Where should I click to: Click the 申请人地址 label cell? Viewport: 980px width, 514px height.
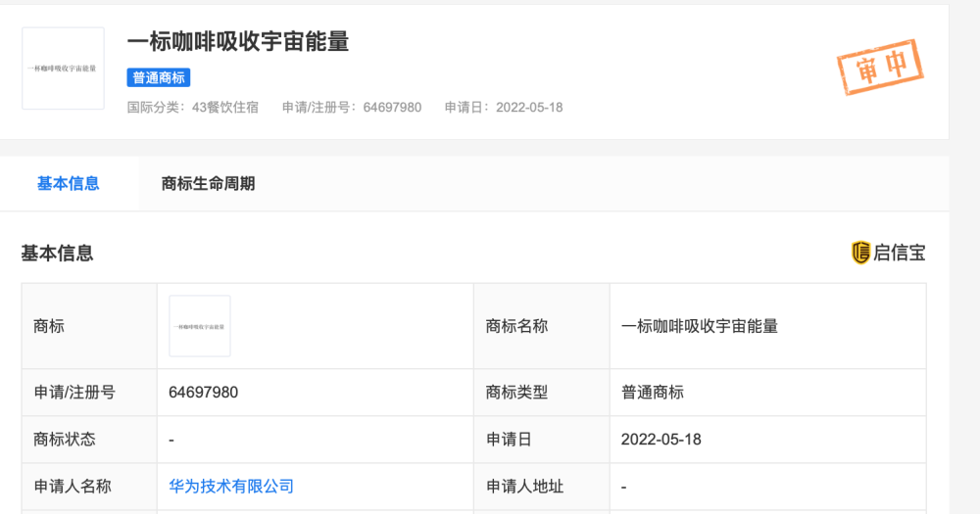[x=542, y=487]
